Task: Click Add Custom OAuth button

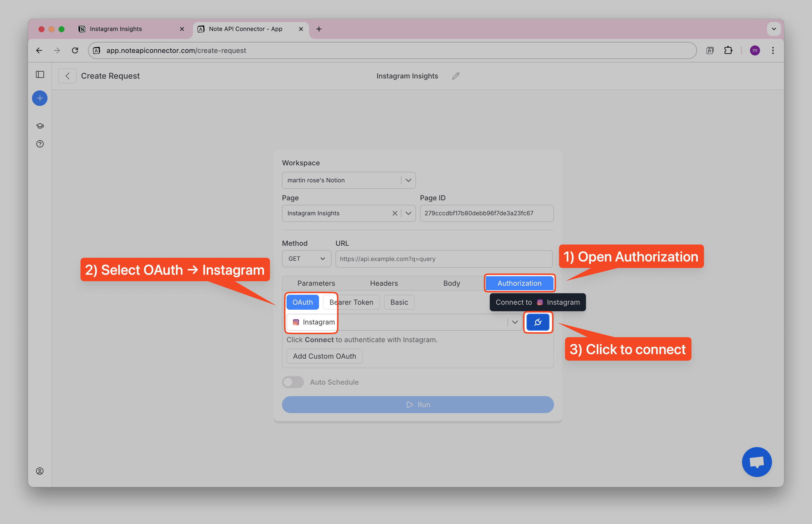Action: pyautogui.click(x=324, y=356)
